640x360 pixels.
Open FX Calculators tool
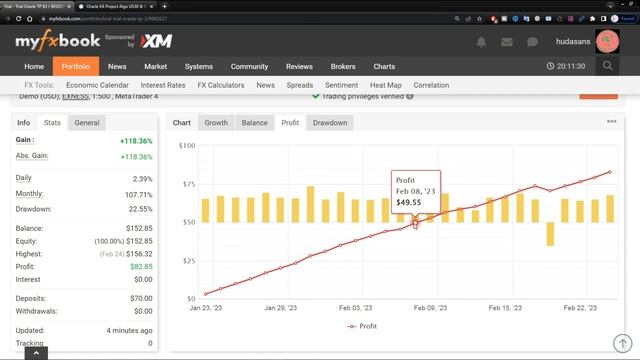coord(221,85)
